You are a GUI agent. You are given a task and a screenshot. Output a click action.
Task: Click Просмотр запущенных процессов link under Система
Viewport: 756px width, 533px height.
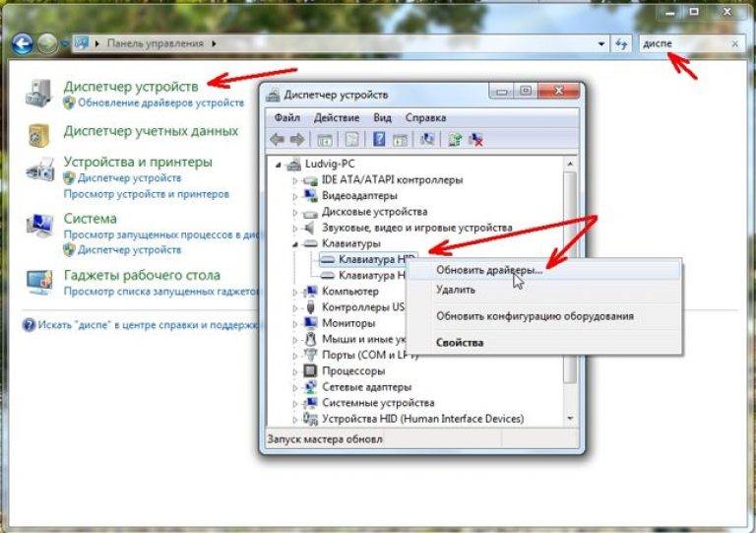pos(161,234)
